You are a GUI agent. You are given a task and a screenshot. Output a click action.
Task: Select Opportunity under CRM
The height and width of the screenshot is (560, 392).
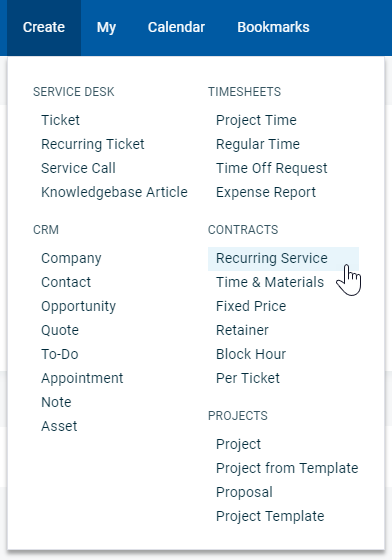coord(78,306)
